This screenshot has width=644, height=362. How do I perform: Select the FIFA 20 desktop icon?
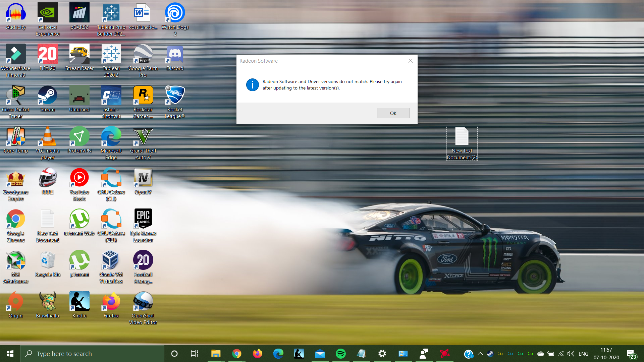coord(48,57)
